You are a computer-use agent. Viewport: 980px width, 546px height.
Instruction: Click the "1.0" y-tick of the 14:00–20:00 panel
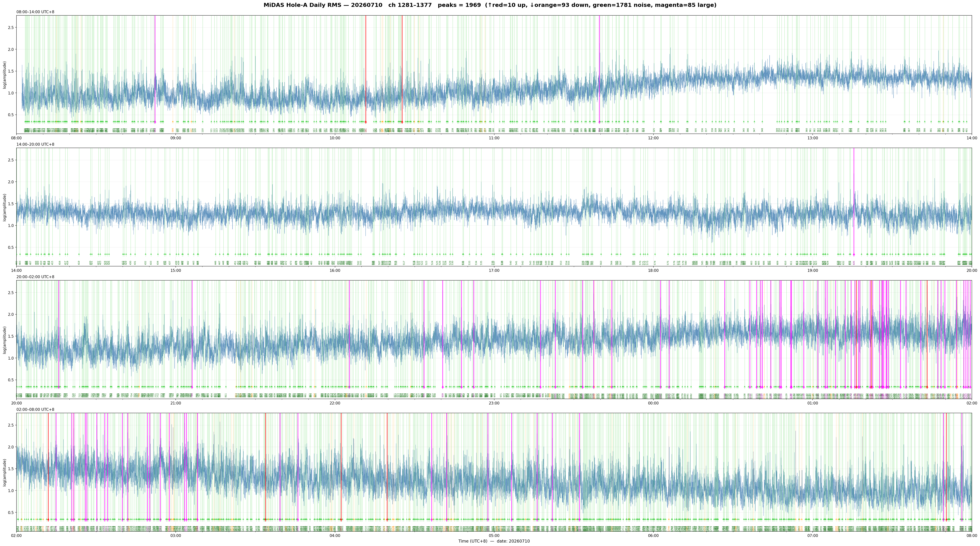coord(11,226)
